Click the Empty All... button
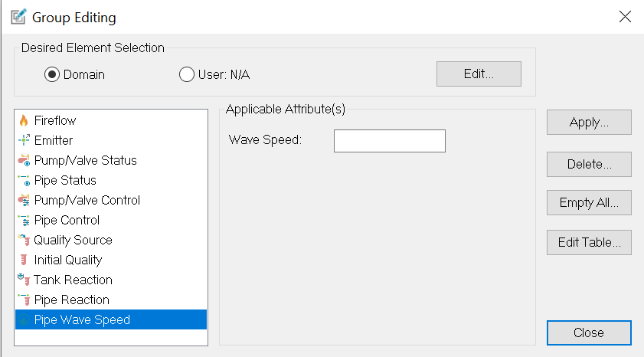This screenshot has width=644, height=357. tap(589, 203)
